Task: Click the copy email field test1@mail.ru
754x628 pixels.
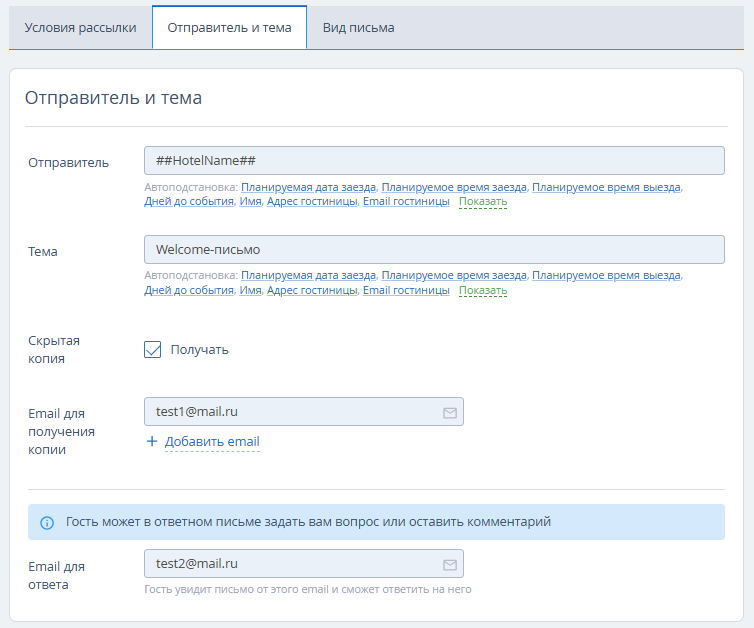Action: coord(290,411)
